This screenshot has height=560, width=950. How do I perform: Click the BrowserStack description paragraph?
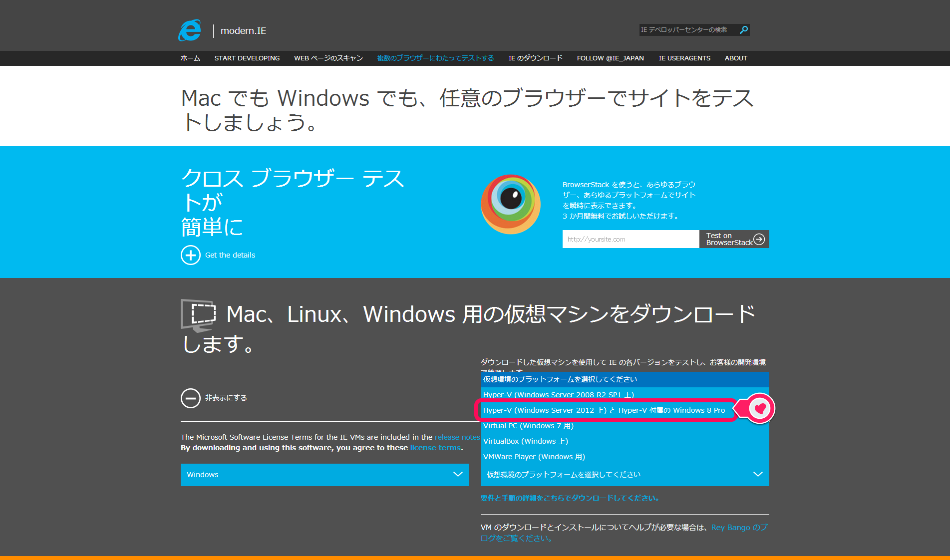coord(629,200)
